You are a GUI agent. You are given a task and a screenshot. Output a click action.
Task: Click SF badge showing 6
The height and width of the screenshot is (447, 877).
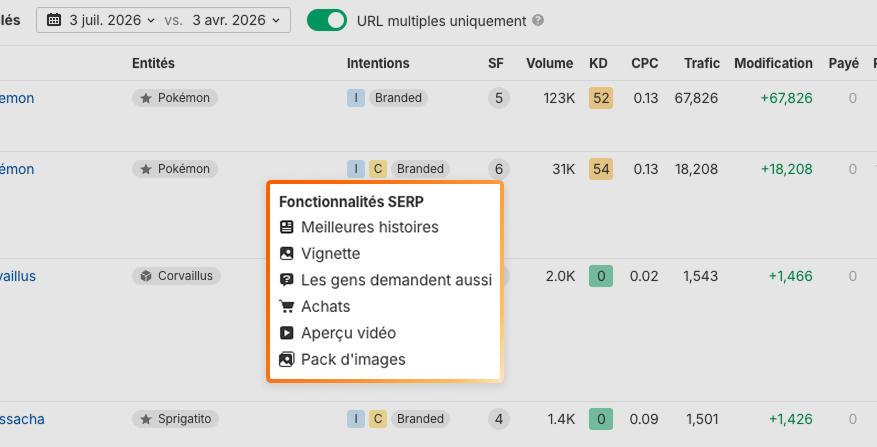[499, 169]
